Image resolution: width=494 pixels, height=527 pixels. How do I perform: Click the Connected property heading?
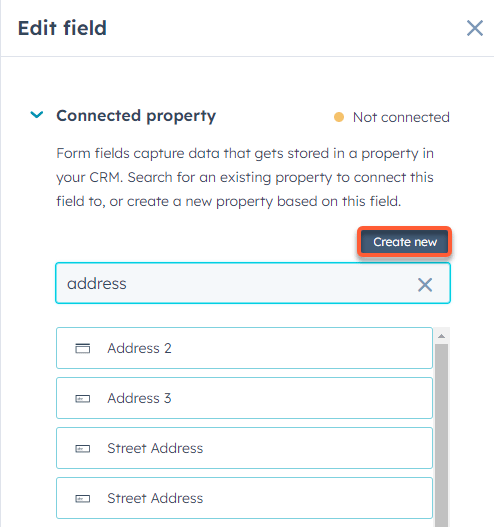[x=136, y=116]
